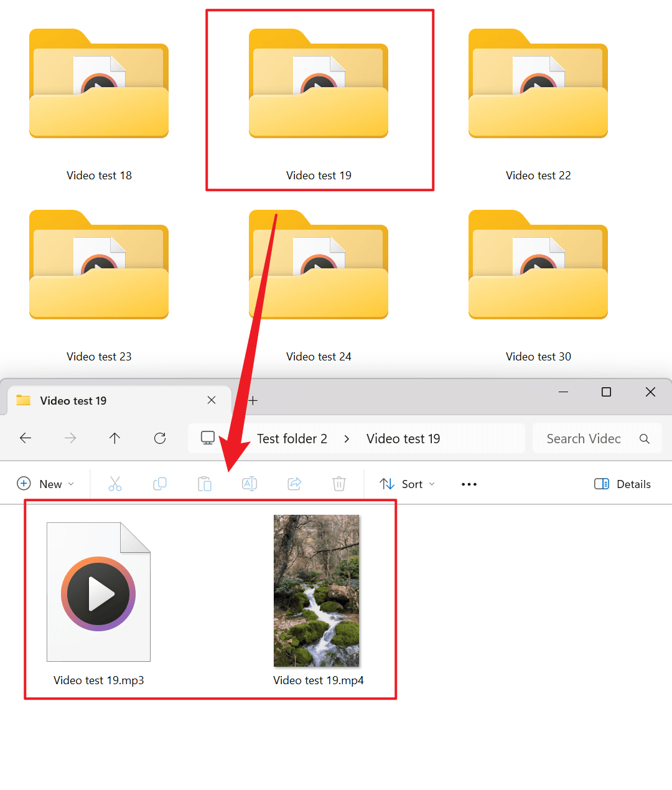Maximize the Video test 19 window

[x=606, y=392]
